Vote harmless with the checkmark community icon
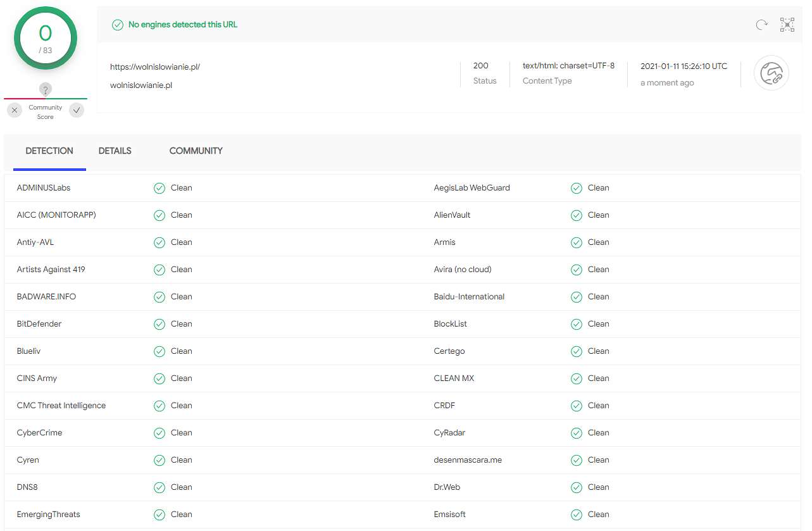812x531 pixels. point(77,110)
